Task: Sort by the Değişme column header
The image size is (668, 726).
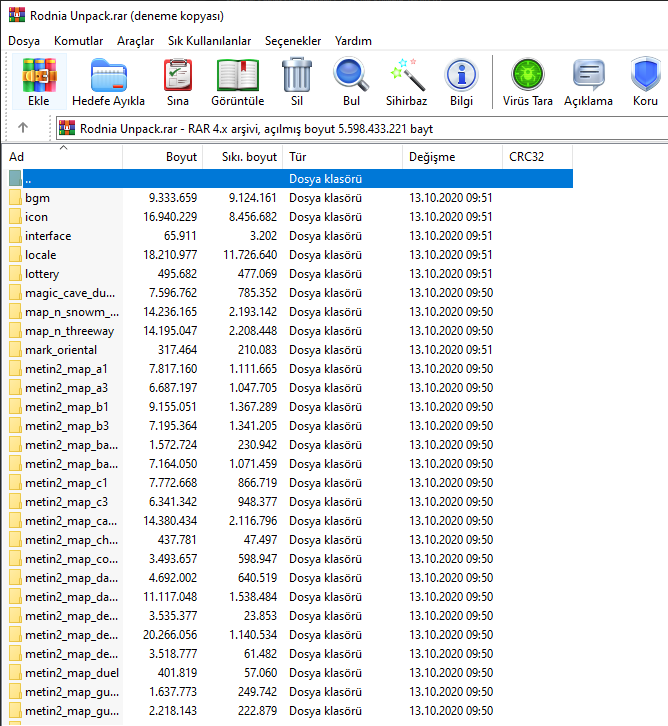Action: 452,157
